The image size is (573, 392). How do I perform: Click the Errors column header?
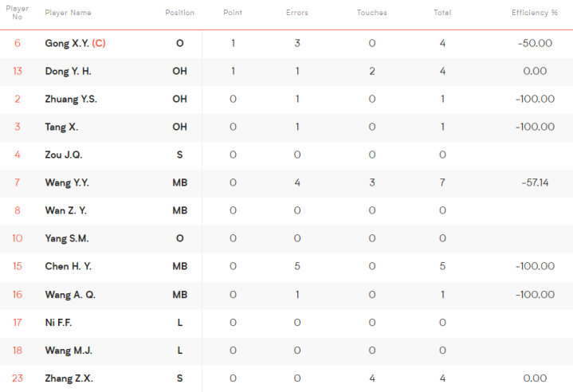click(x=296, y=13)
